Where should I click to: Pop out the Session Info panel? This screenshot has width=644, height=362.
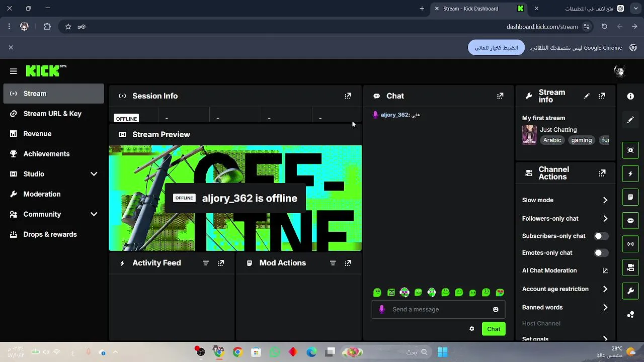[348, 96]
